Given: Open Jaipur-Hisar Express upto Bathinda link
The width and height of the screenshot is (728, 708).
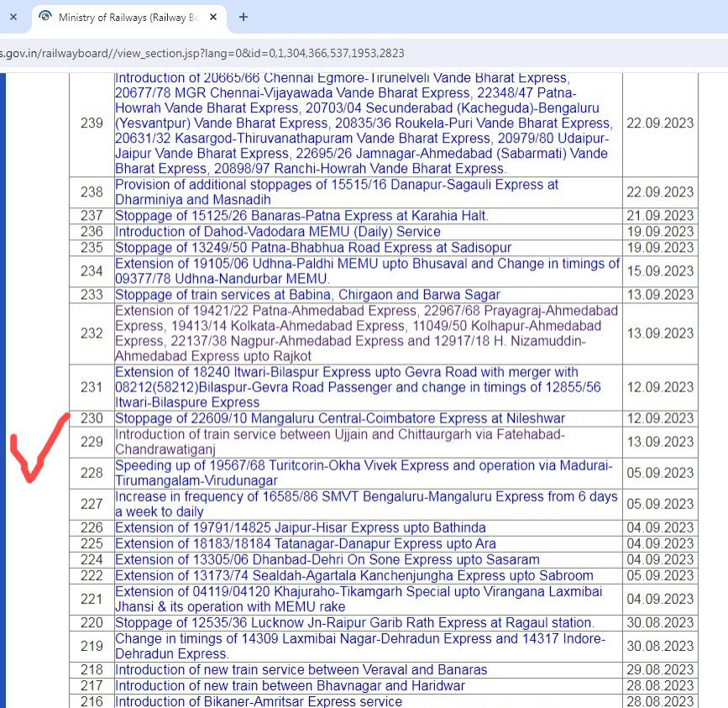Looking at the screenshot, I should click(301, 528).
